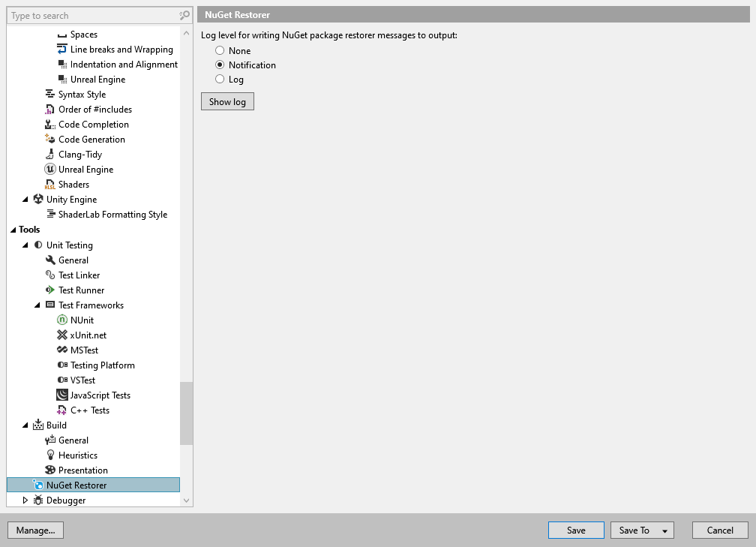Select the NUnit test framework icon

pyautogui.click(x=61, y=320)
